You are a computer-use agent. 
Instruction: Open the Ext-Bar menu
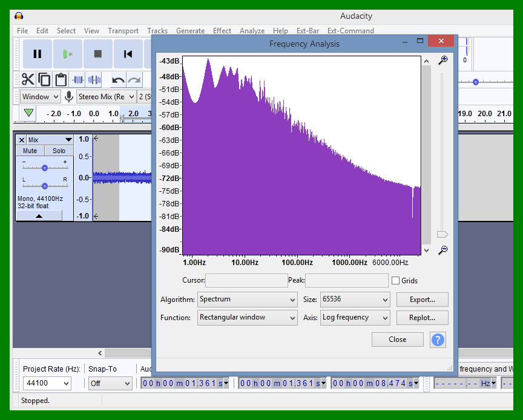[308, 31]
